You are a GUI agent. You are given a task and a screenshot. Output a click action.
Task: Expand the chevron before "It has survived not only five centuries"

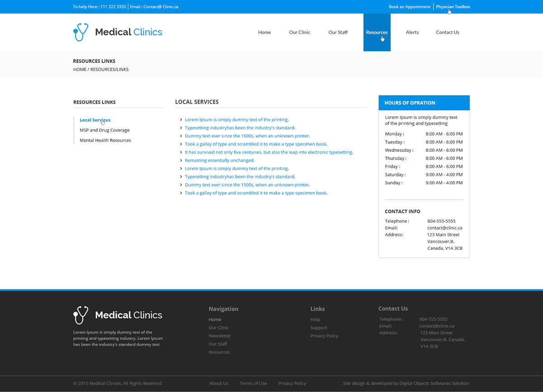tap(181, 152)
